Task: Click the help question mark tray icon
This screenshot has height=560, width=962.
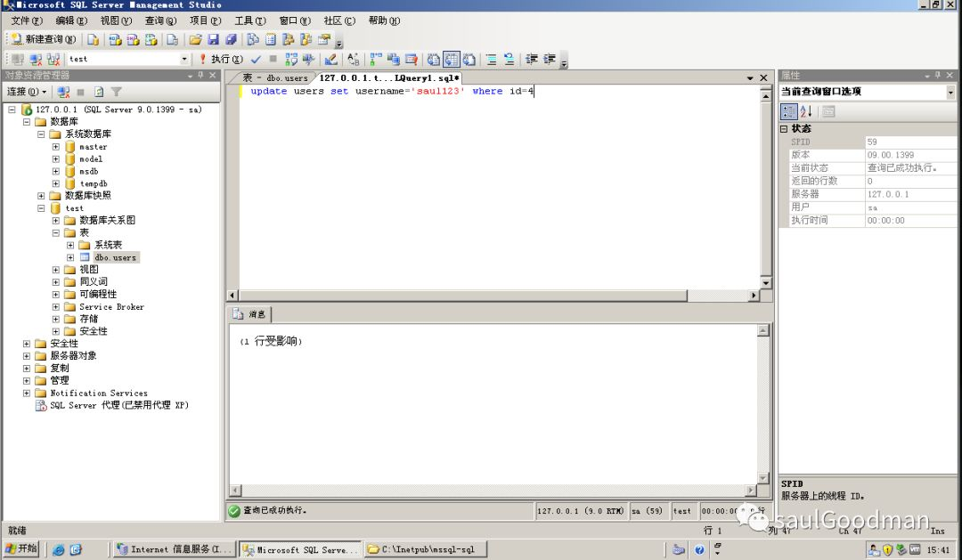Action: pos(699,549)
